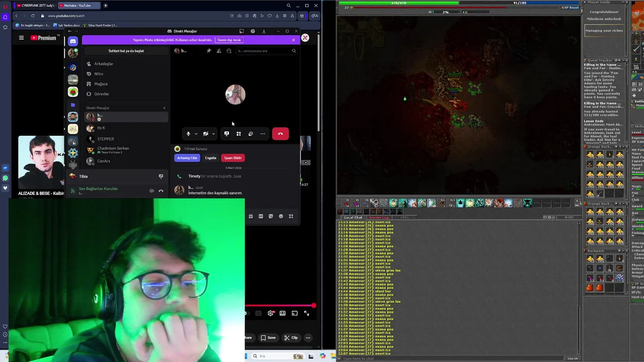Open Messenger in Opera sidebar
This screenshot has width=644, height=362.
[x=5, y=168]
